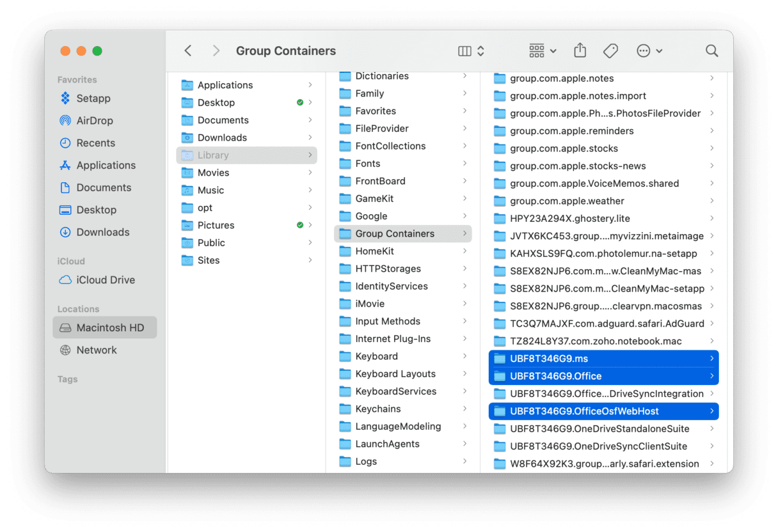Select Downloads in the Favorites sidebar
Image resolution: width=778 pixels, height=532 pixels.
[102, 233]
